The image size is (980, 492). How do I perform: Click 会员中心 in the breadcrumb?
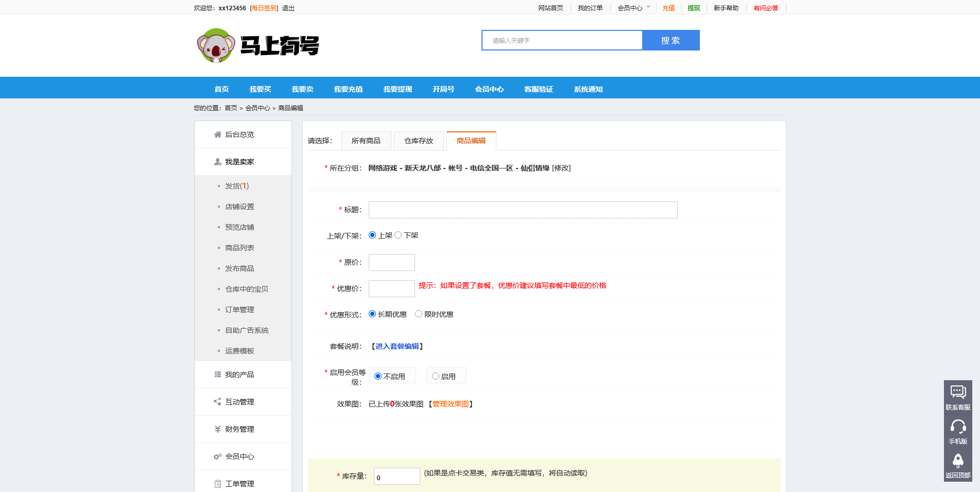(x=257, y=108)
